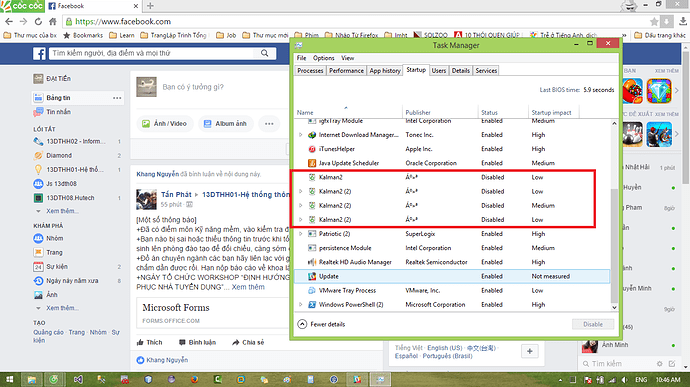This screenshot has width=690, height=387.
Task: Click the browser back arrow
Action: pos(9,22)
